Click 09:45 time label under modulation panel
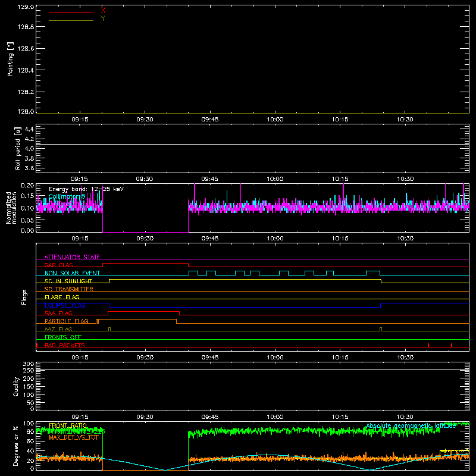This screenshot has height=476, width=476. tap(210, 239)
